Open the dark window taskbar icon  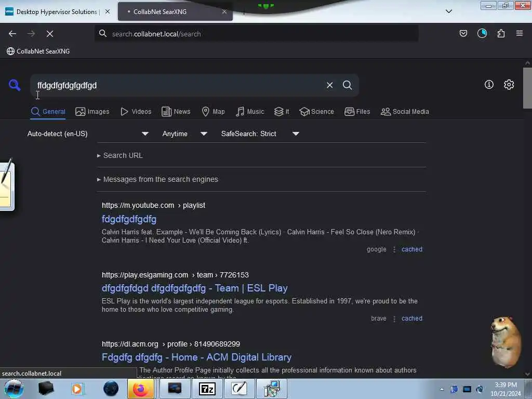point(175,389)
